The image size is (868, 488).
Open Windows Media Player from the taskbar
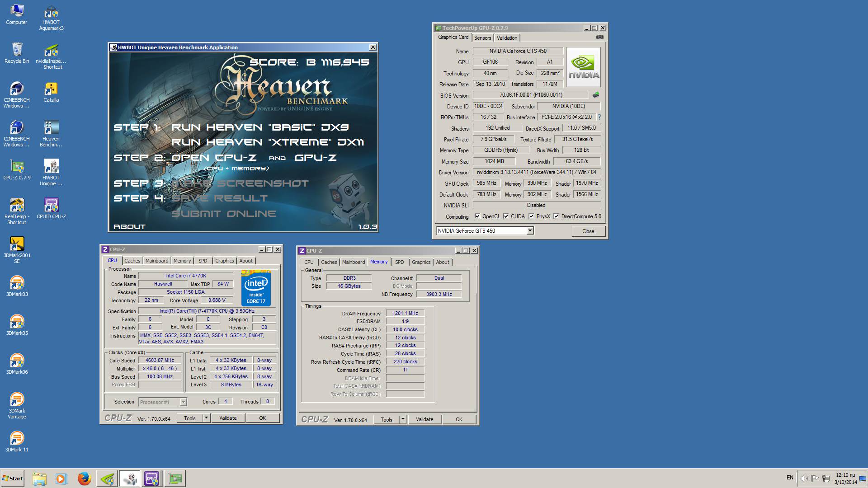(x=61, y=479)
